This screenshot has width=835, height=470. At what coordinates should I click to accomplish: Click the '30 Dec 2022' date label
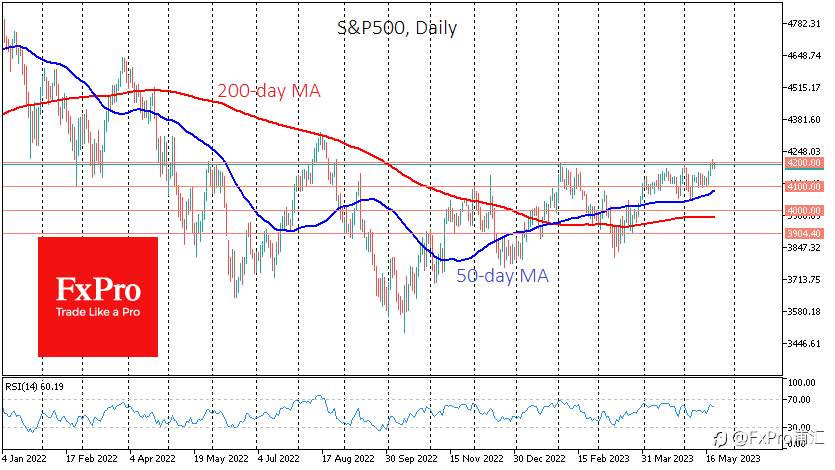click(x=539, y=458)
